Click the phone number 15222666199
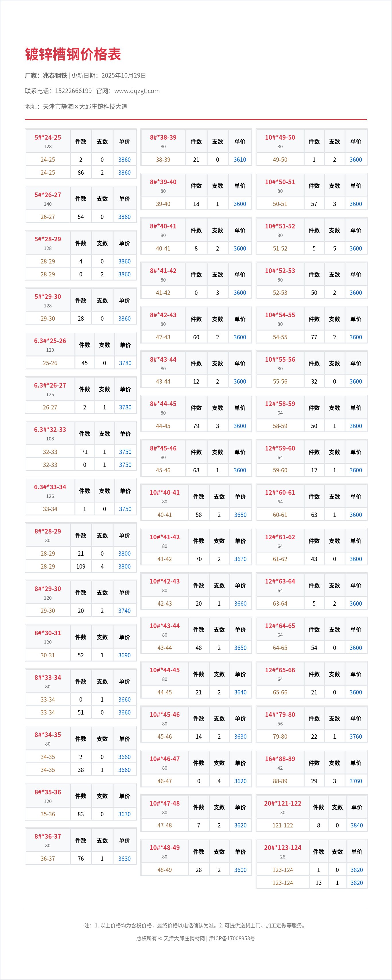The width and height of the screenshot is (392, 980). pyautogui.click(x=74, y=91)
